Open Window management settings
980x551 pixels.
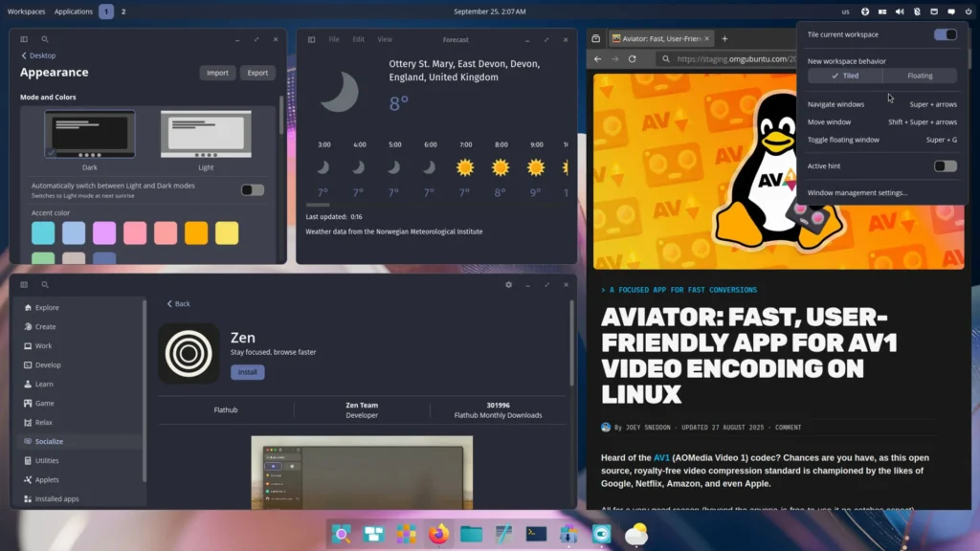point(857,192)
